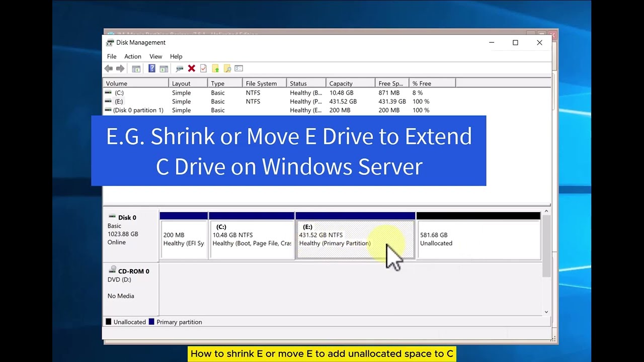Sort by the % Free column header

(432, 83)
